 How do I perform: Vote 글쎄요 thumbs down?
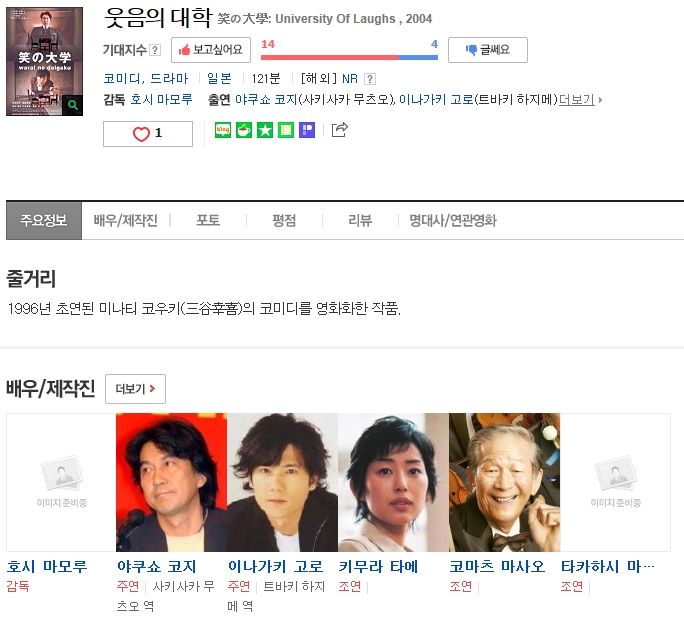pos(488,50)
